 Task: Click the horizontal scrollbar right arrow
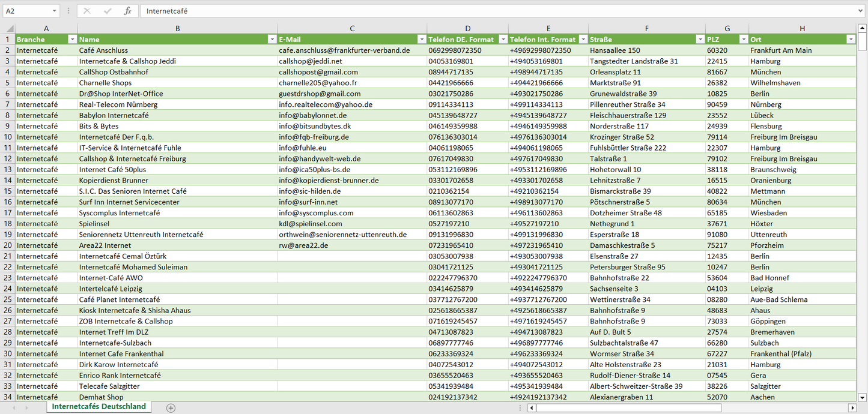coord(852,408)
